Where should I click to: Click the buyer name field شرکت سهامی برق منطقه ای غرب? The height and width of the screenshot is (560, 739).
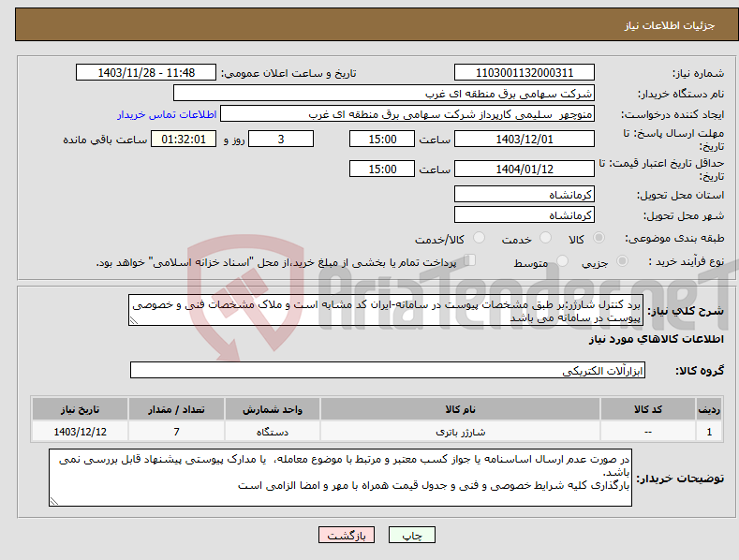384,94
